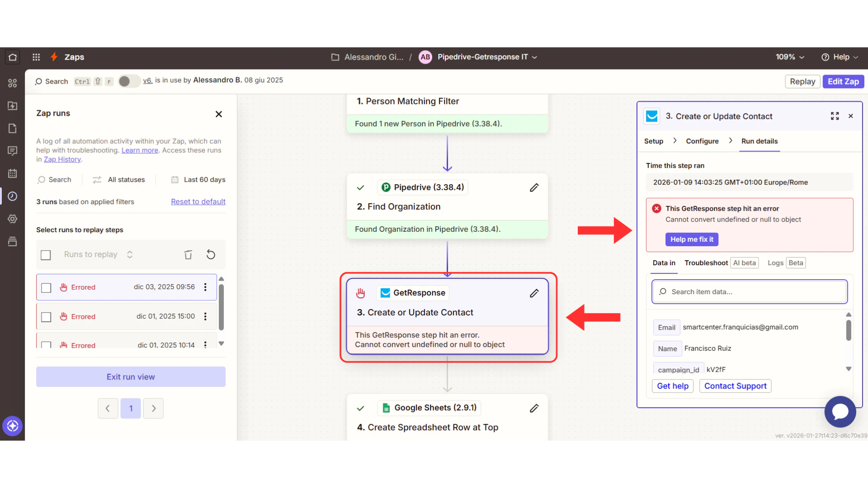Switch to the Troubleshoot tab

[x=706, y=263]
